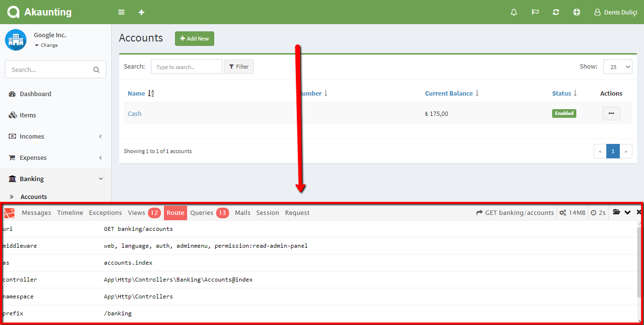Open Dashboard in the sidebar

tap(56, 94)
